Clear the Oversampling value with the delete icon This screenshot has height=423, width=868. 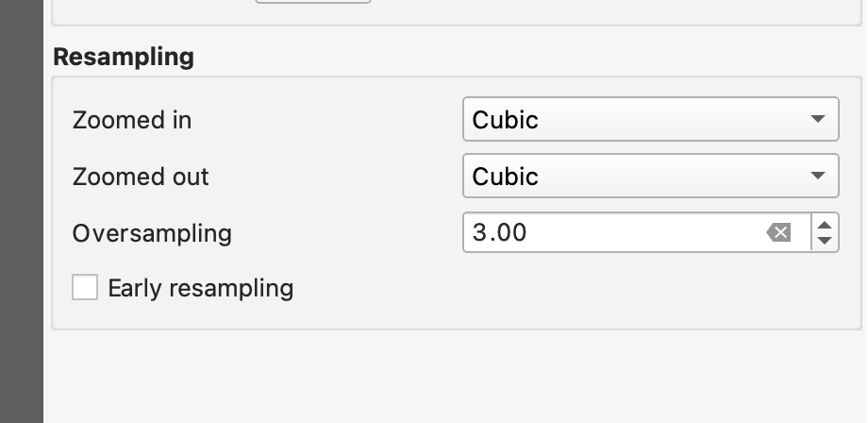[x=779, y=232]
